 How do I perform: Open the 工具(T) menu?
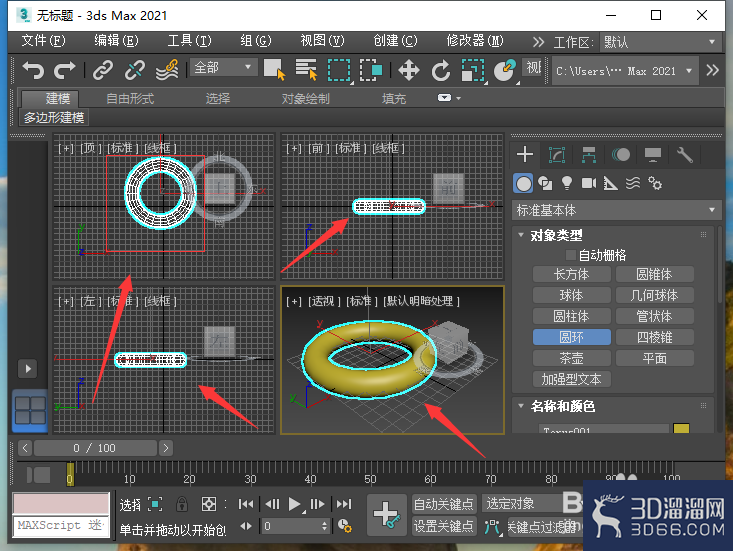pyautogui.click(x=189, y=41)
